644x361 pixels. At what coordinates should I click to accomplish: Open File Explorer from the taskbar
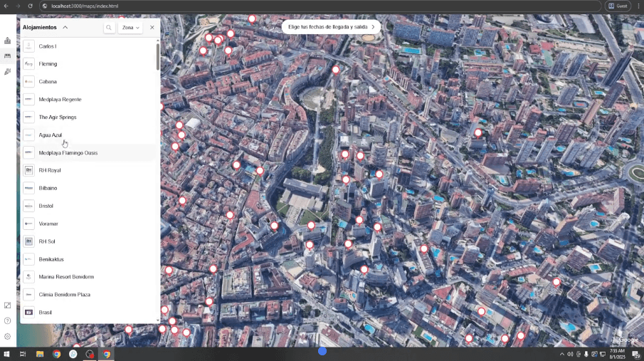(x=40, y=354)
